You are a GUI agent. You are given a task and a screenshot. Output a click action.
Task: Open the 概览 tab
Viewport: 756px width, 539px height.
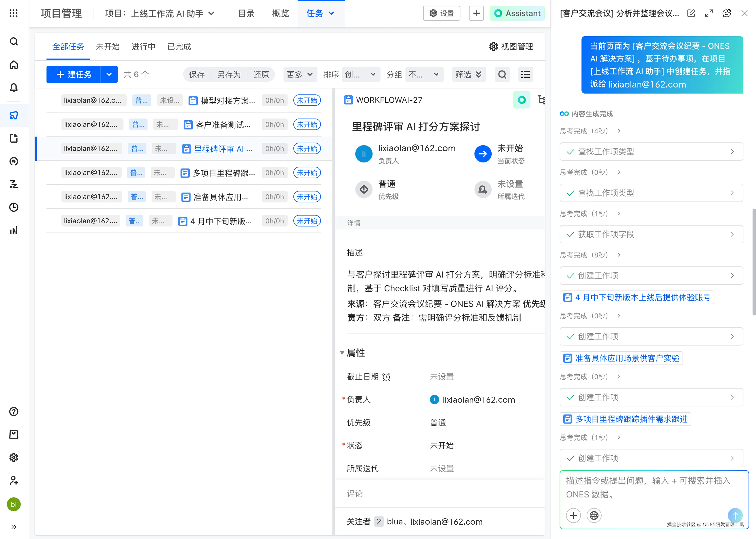281,13
